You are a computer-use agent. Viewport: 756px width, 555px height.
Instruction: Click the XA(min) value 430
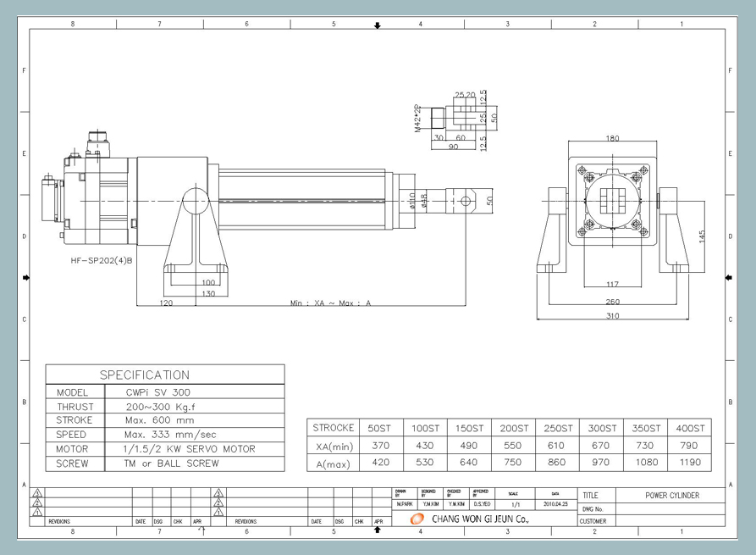click(425, 446)
